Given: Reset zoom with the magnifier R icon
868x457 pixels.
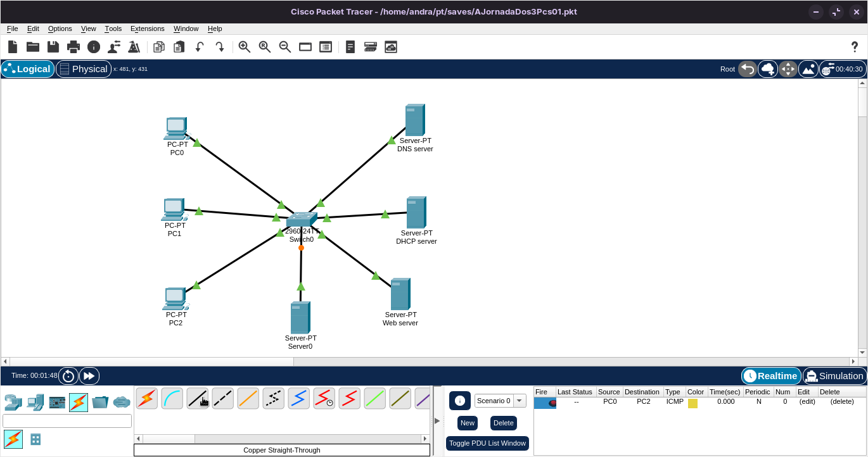Looking at the screenshot, I should 265,47.
